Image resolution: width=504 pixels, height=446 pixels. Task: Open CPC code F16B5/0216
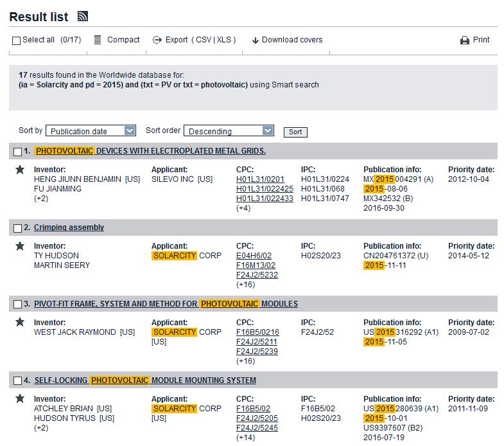click(x=257, y=332)
